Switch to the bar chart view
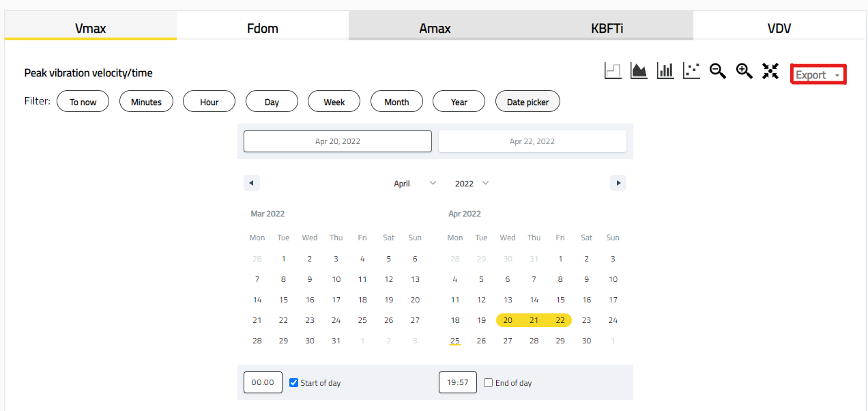Screen dimensions: 868x411 (x=665, y=70)
